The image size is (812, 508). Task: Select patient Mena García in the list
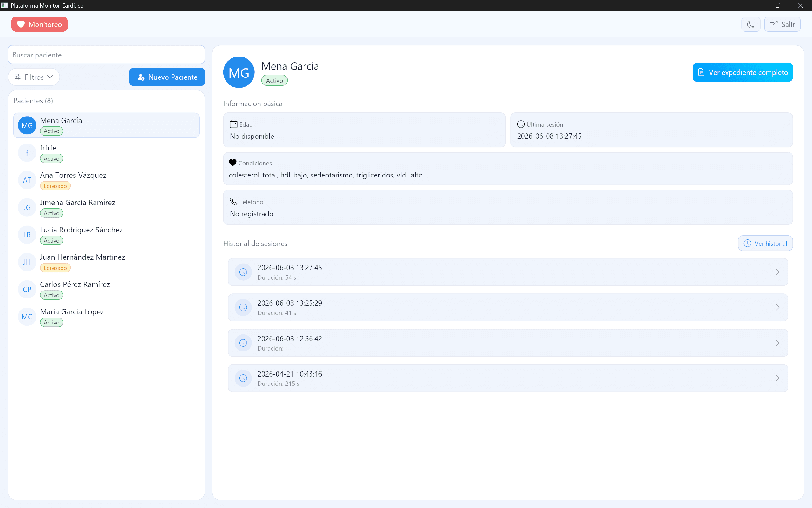(106, 125)
